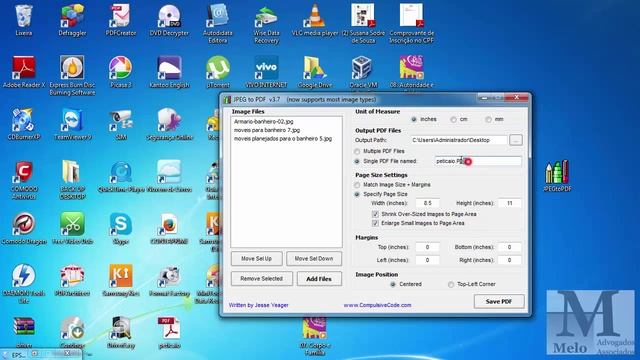The height and width of the screenshot is (360, 640).
Task: Select the Google Drive desktop icon
Action: 315,72
